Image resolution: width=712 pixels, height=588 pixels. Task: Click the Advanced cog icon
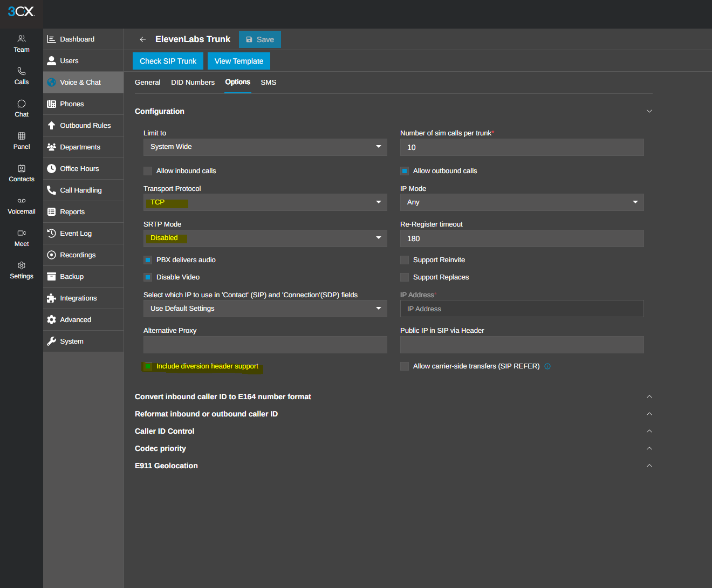point(52,320)
